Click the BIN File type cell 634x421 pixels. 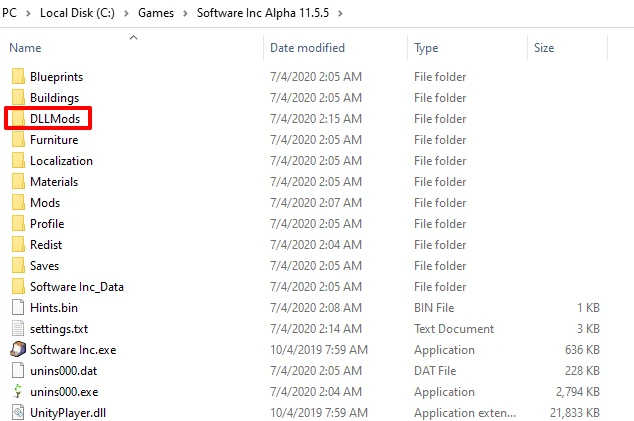pyautogui.click(x=434, y=308)
